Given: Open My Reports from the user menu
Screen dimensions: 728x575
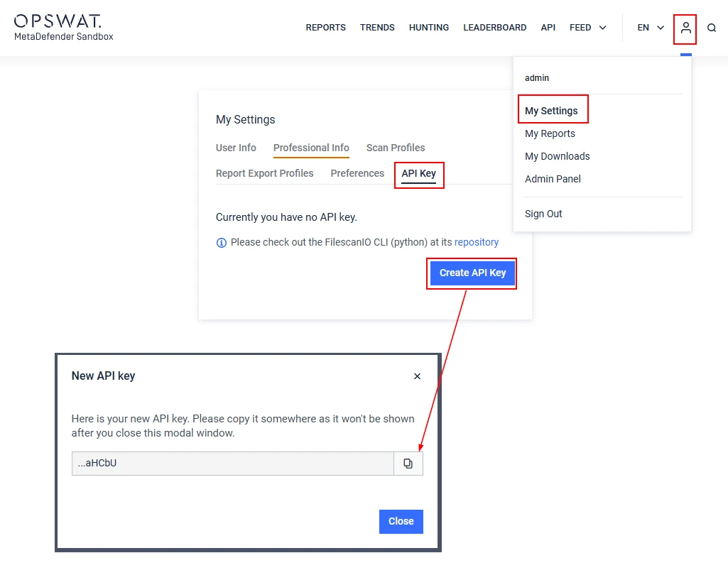Looking at the screenshot, I should tap(550, 133).
